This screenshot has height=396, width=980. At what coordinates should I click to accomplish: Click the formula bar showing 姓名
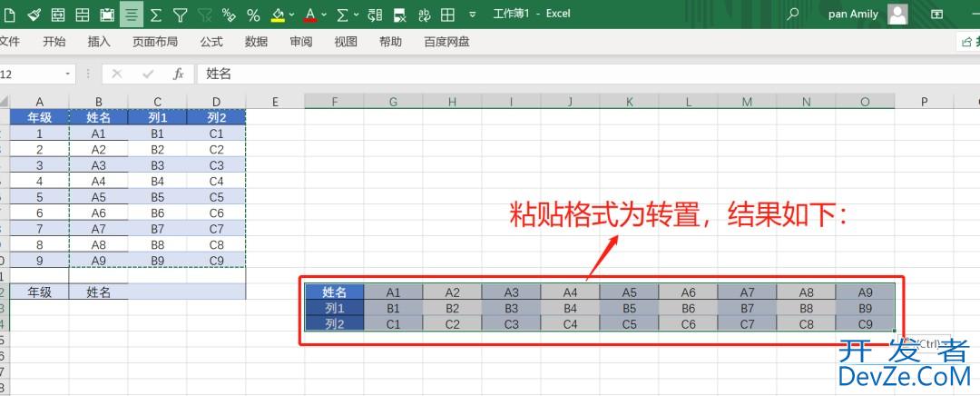(544, 74)
